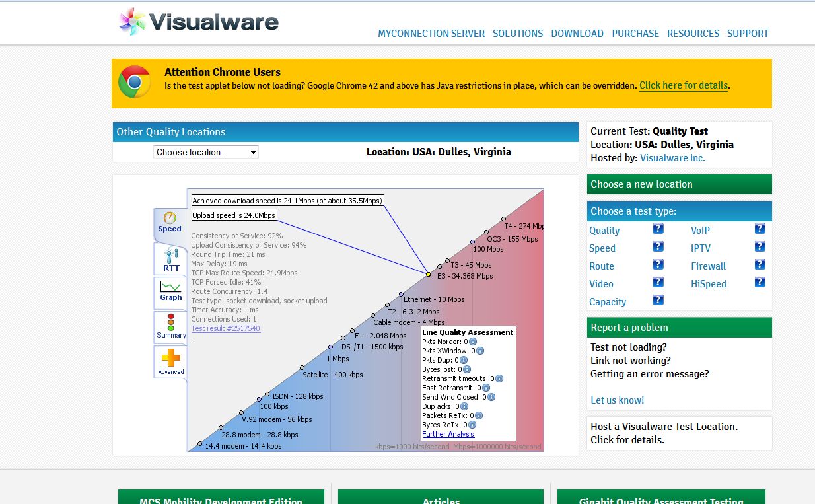Click the Visualware logo
The width and height of the screenshot is (815, 504).
pos(198,22)
